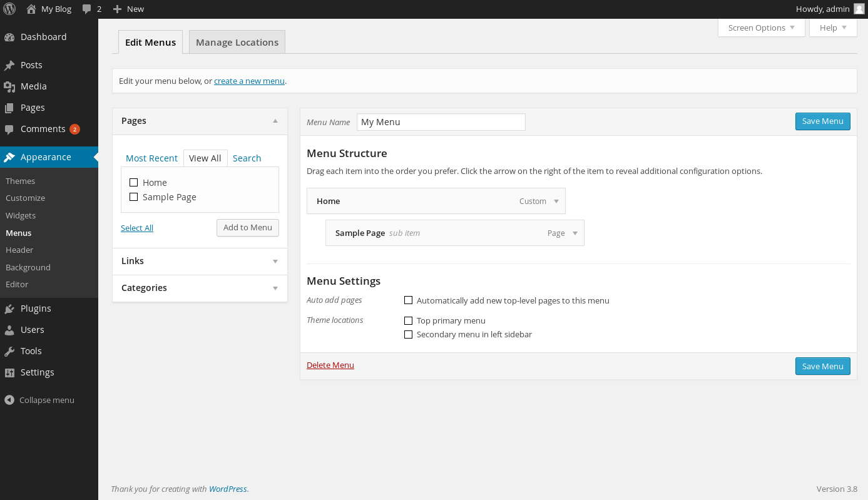Tick the Top primary menu location

click(409, 320)
